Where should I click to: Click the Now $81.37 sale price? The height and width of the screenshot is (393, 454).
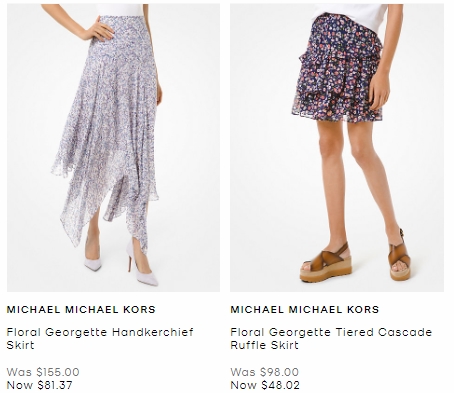coord(39,385)
